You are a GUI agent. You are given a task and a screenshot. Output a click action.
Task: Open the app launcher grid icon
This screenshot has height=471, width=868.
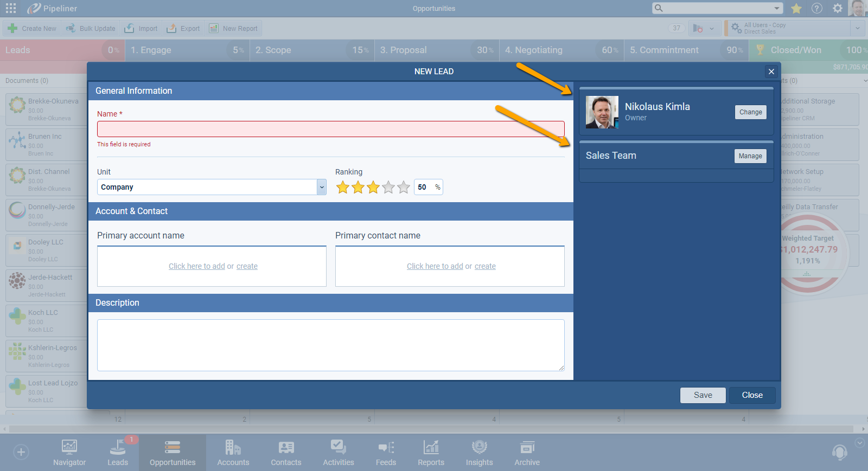point(11,8)
